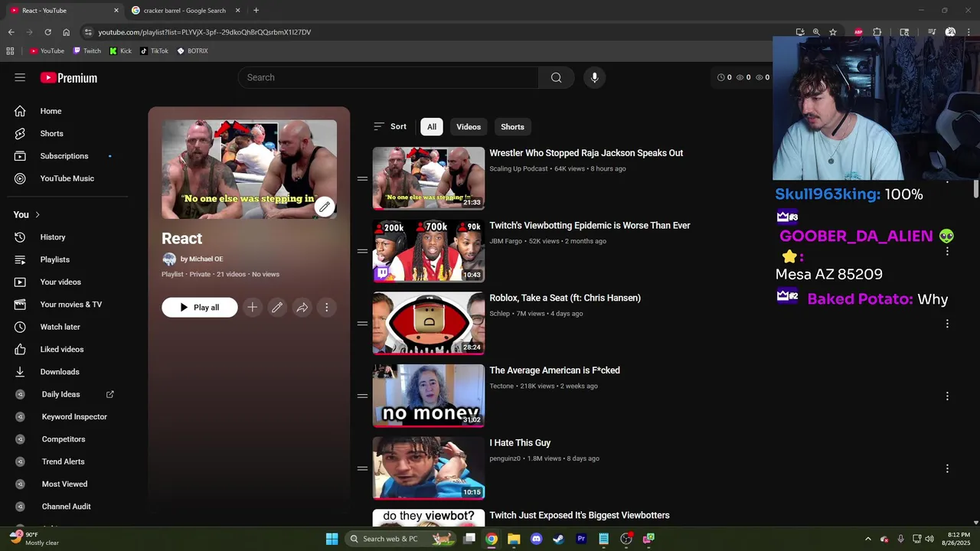Edit the playlist thumbnail pencil overlay
The width and height of the screenshot is (980, 551).
tap(325, 207)
